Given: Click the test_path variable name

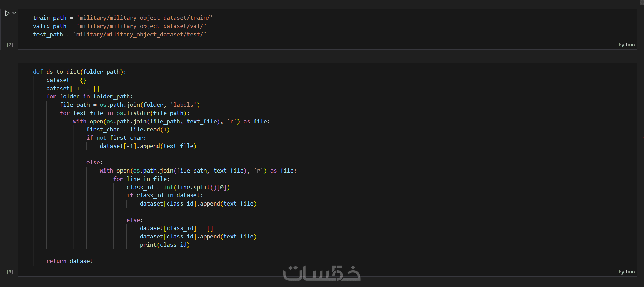Looking at the screenshot, I should [48, 34].
